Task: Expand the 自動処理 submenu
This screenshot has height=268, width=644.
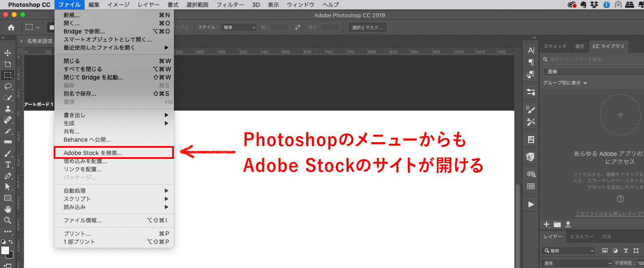Action: coord(114,191)
